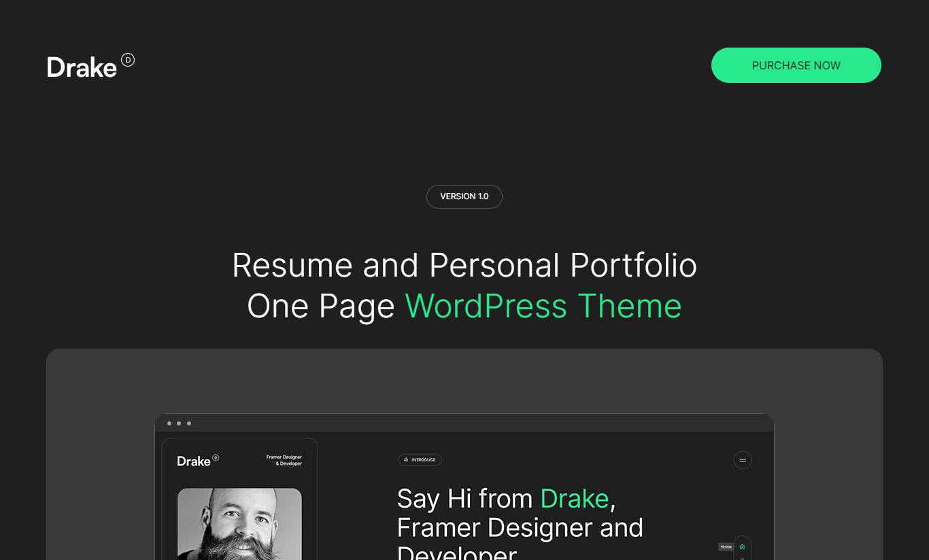This screenshot has height=560, width=929.
Task: Click the circled D icon beside the header Drake logo
Action: point(128,60)
